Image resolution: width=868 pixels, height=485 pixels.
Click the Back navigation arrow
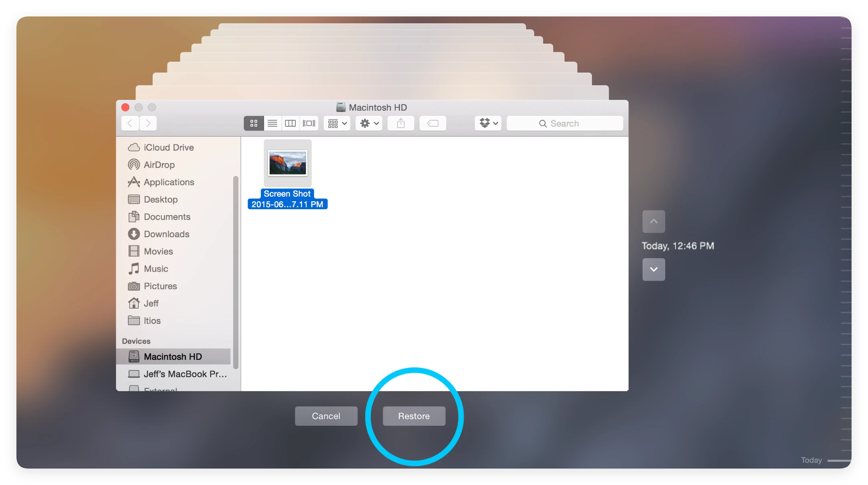[130, 123]
